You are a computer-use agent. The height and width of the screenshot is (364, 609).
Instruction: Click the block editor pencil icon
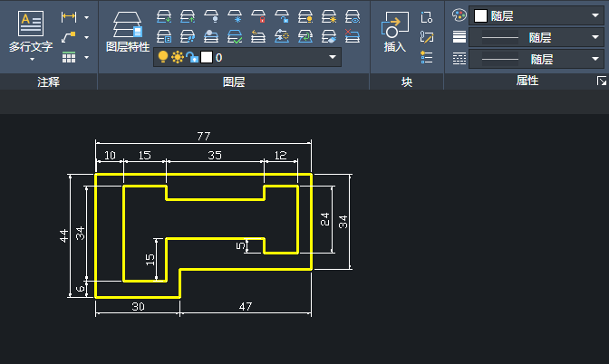click(x=427, y=37)
